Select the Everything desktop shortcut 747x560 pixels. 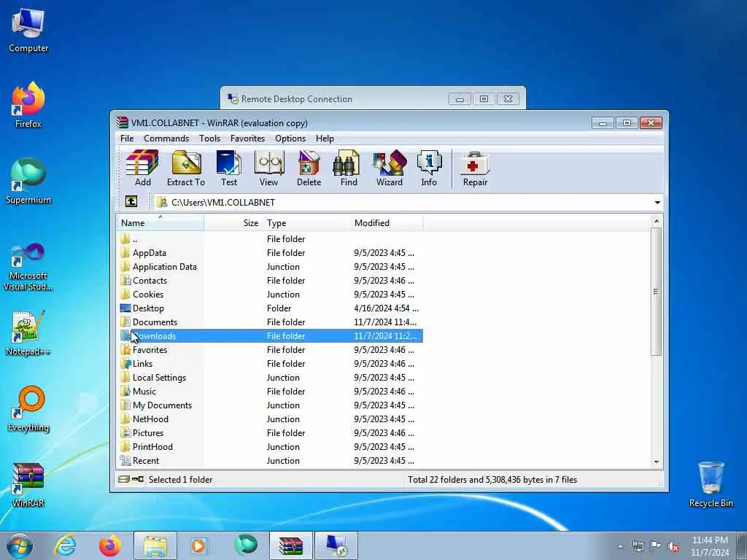click(x=28, y=408)
